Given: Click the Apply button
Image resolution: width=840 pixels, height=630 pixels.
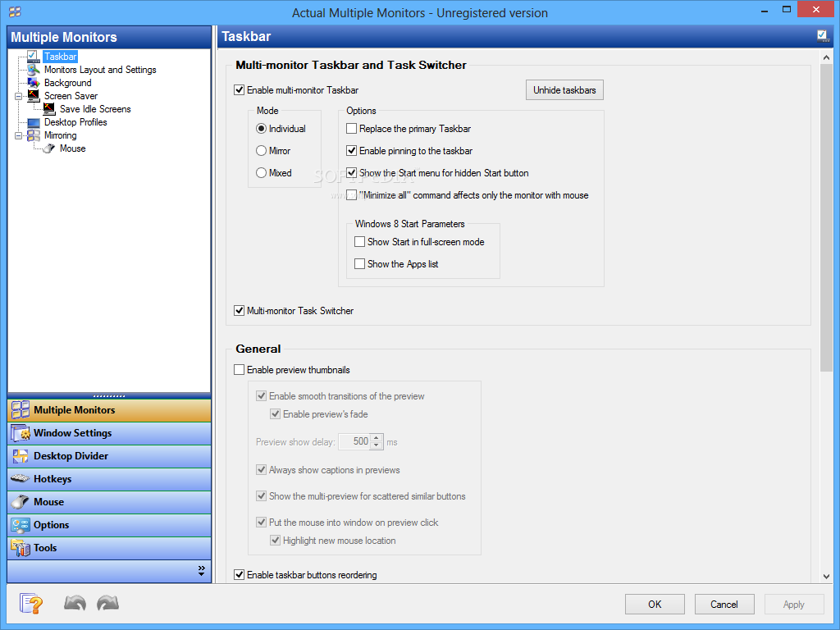Looking at the screenshot, I should tap(794, 605).
